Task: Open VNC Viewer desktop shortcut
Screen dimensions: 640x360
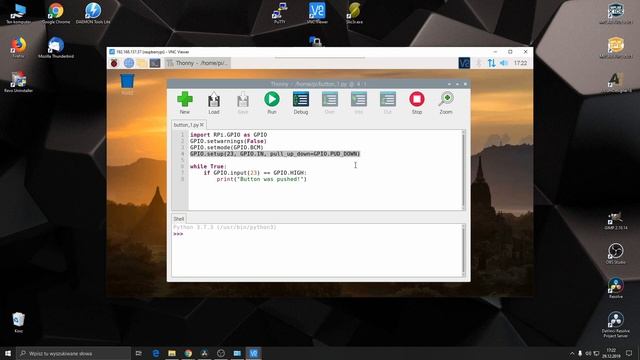Action: (317, 13)
